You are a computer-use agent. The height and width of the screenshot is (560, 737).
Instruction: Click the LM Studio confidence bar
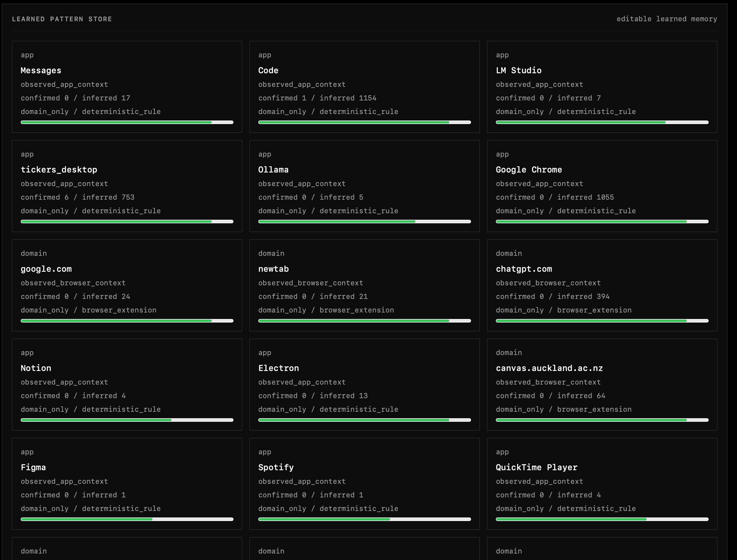point(602,122)
